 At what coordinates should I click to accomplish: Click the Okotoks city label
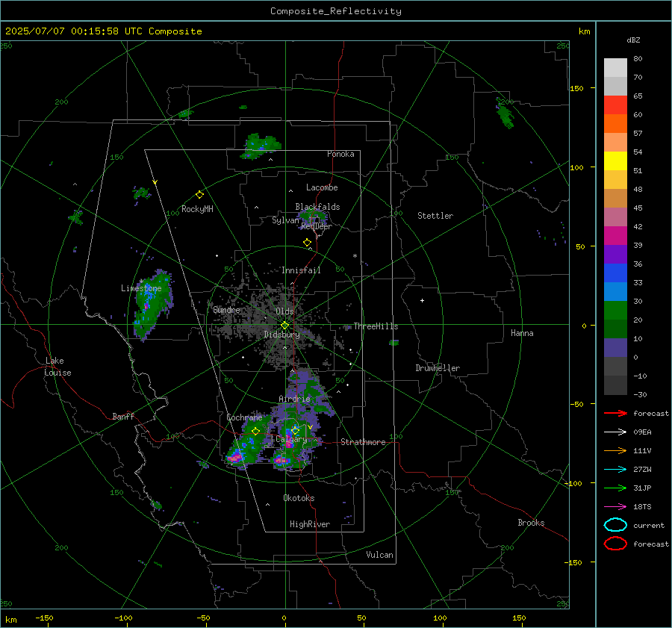click(x=299, y=498)
